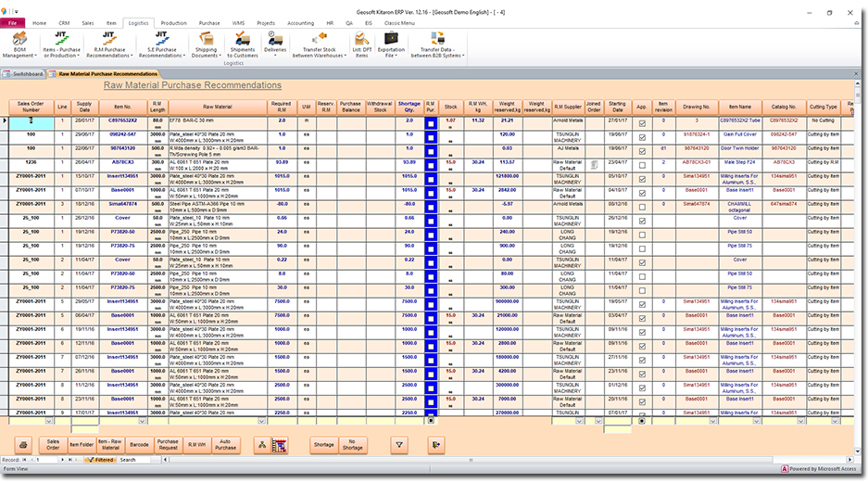Click the red-blue chart grid icon button

click(x=280, y=445)
